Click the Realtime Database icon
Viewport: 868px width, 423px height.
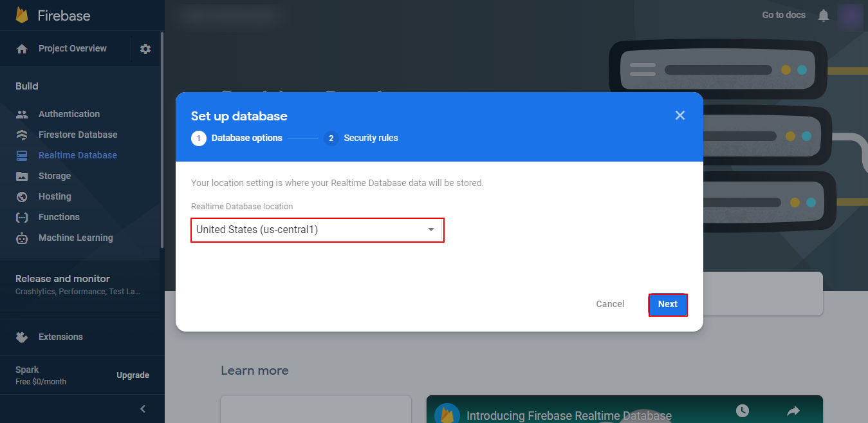click(x=22, y=155)
